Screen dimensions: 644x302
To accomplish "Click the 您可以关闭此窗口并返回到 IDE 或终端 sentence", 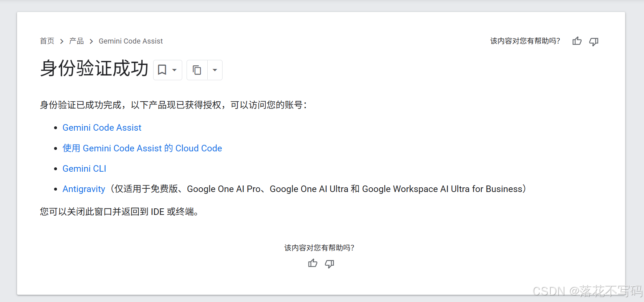I will tap(119, 212).
